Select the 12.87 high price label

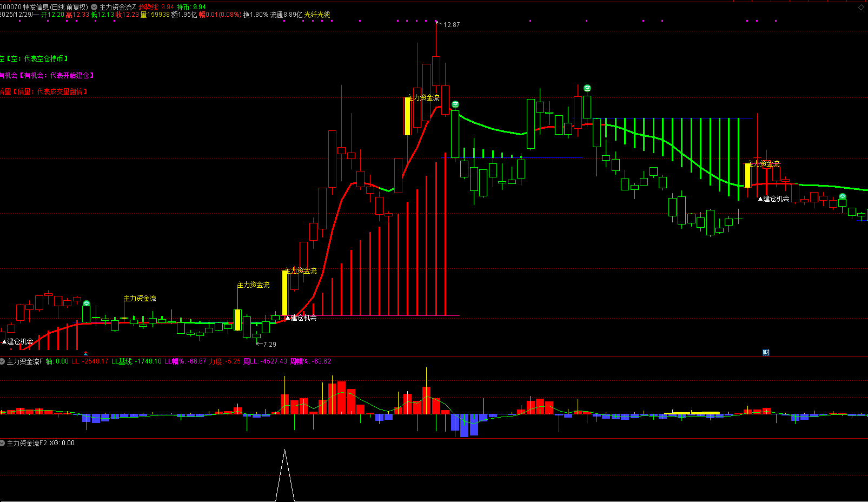451,25
